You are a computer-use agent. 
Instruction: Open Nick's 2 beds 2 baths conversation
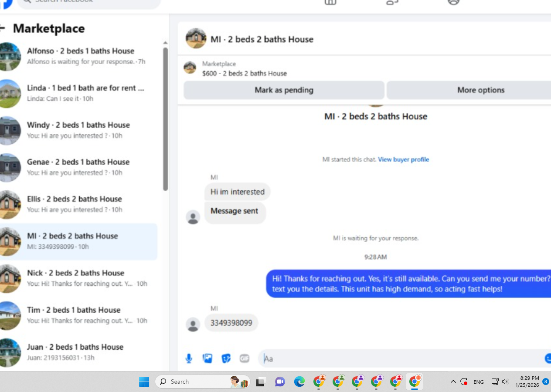(x=78, y=278)
